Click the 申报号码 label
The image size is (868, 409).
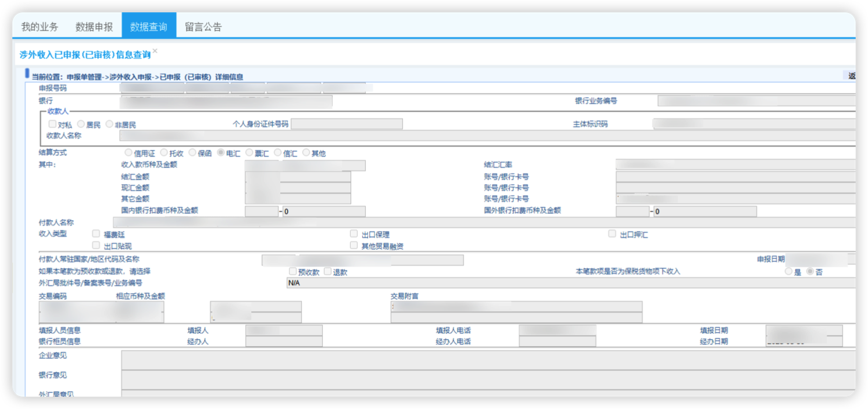click(x=53, y=88)
